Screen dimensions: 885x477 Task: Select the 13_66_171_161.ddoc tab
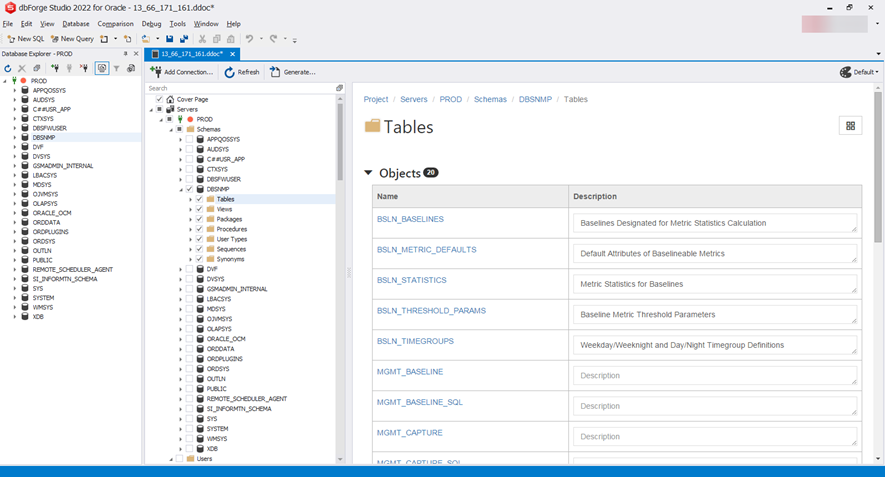tap(191, 53)
